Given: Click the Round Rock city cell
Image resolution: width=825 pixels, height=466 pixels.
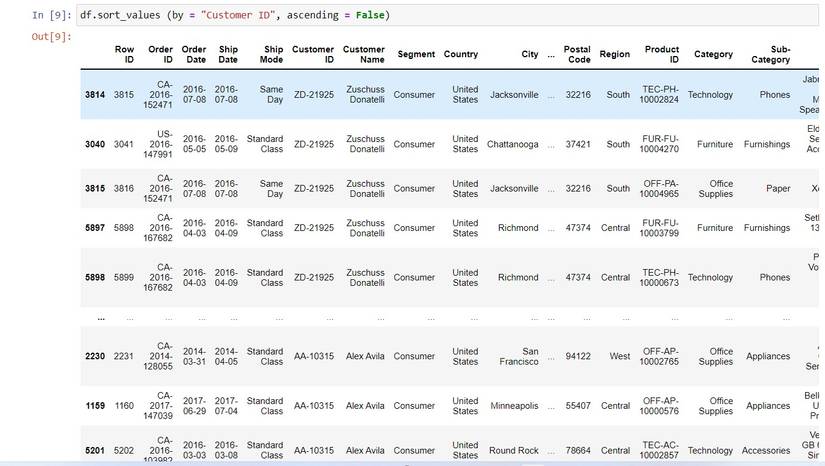Looking at the screenshot, I should point(514,450).
